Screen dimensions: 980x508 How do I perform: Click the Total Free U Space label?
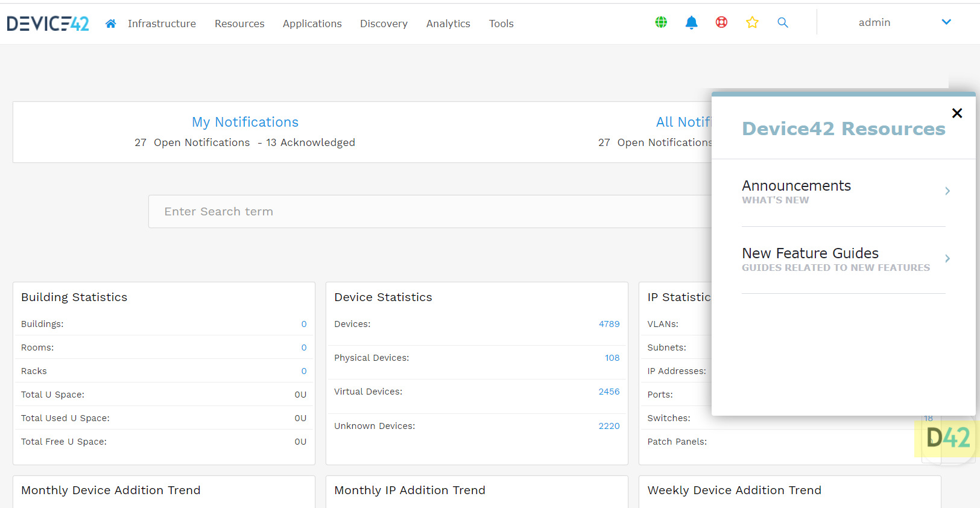(64, 442)
